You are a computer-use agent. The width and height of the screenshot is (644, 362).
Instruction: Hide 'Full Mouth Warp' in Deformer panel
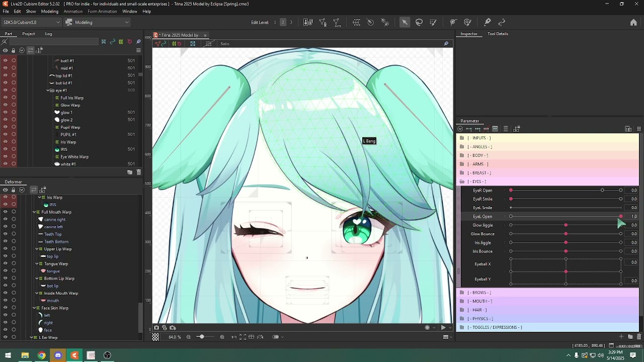click(x=6, y=212)
